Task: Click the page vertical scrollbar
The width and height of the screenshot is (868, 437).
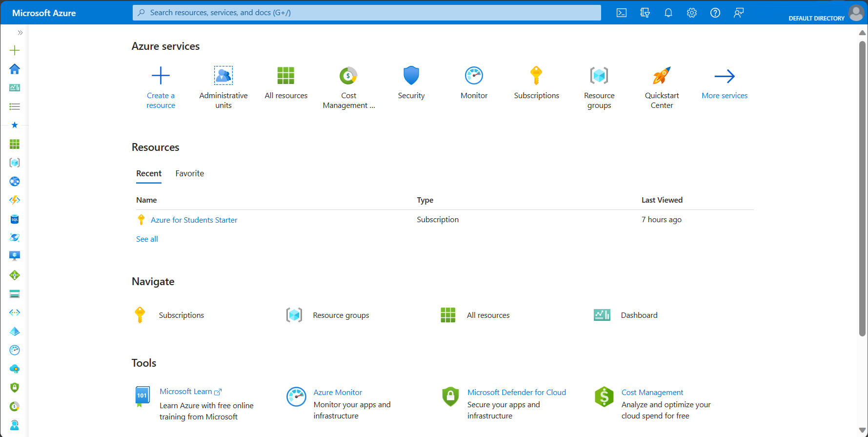Action: (862, 189)
